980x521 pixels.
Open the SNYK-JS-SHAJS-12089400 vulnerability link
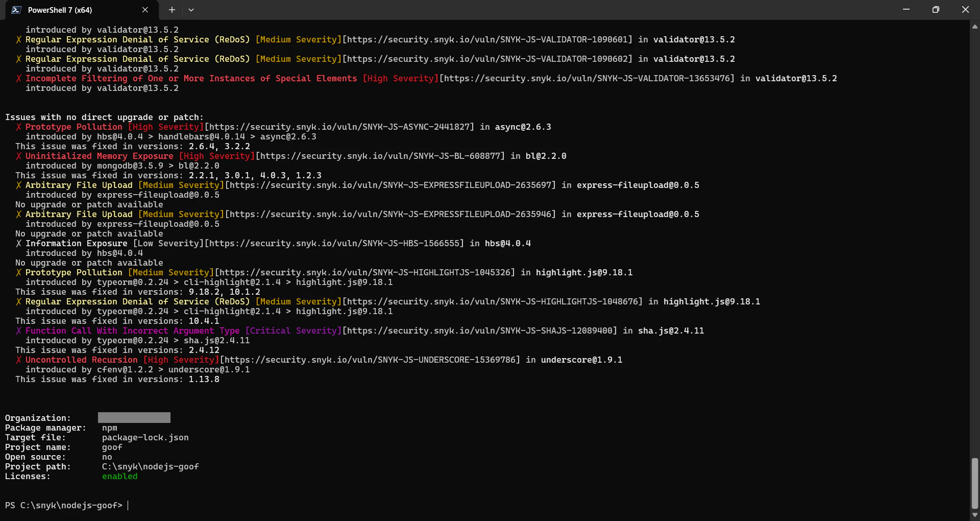[x=480, y=331]
